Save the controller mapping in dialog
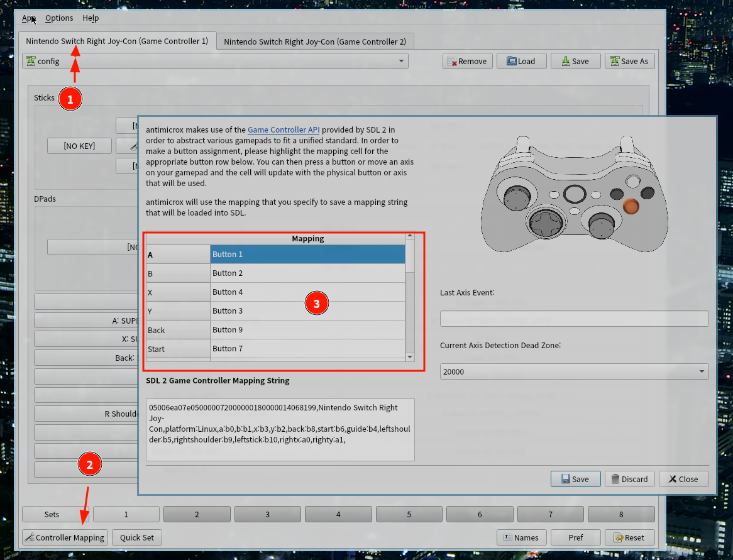 click(575, 479)
